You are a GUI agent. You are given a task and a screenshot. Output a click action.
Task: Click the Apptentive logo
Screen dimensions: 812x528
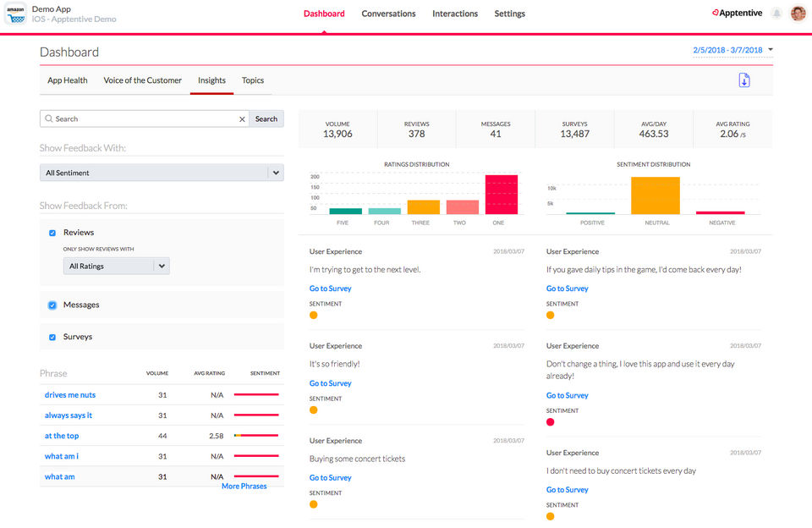[737, 14]
